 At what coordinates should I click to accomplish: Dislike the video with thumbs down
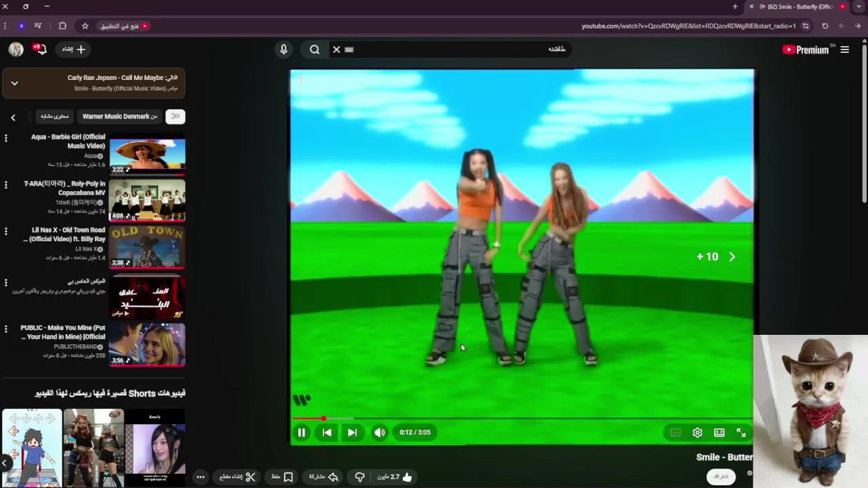tap(360, 477)
